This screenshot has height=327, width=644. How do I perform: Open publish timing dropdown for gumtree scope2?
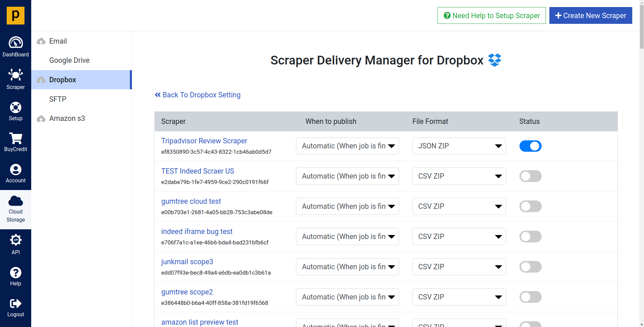click(x=347, y=297)
